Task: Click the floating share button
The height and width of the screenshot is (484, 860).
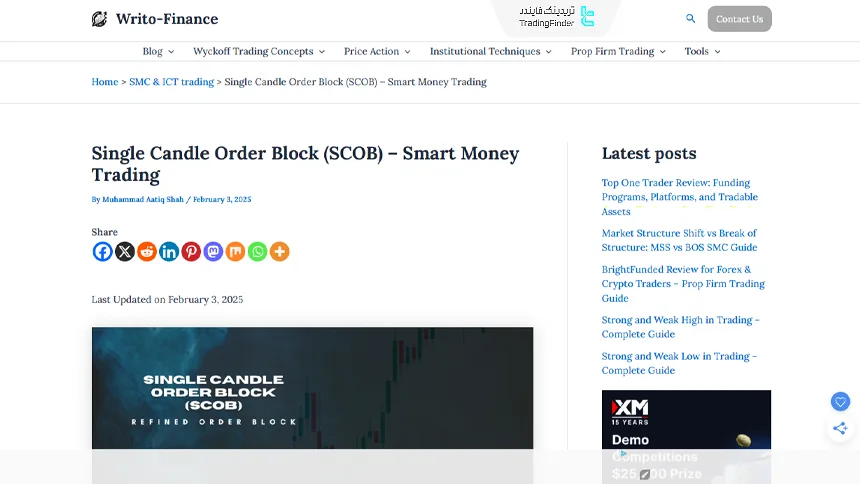Action: (x=840, y=428)
